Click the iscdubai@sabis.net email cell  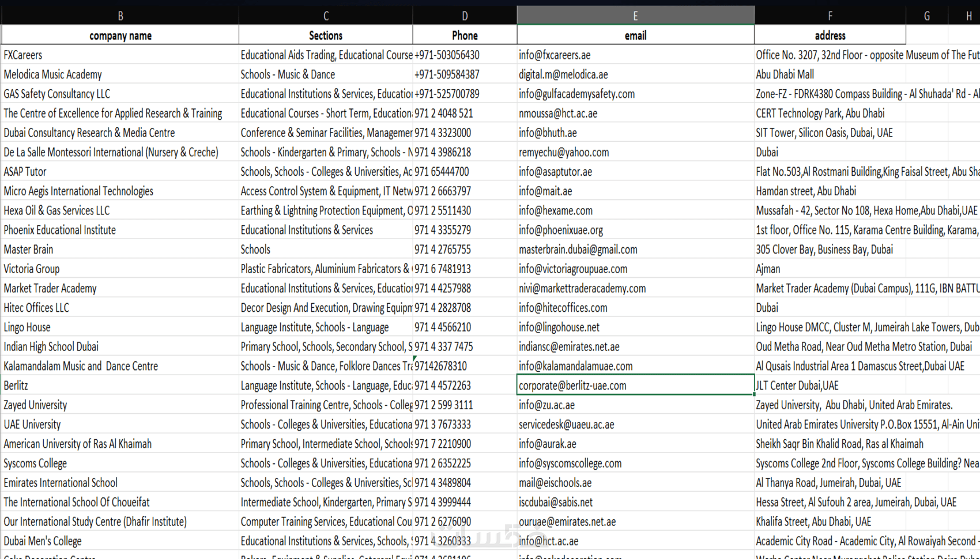pyautogui.click(x=635, y=502)
